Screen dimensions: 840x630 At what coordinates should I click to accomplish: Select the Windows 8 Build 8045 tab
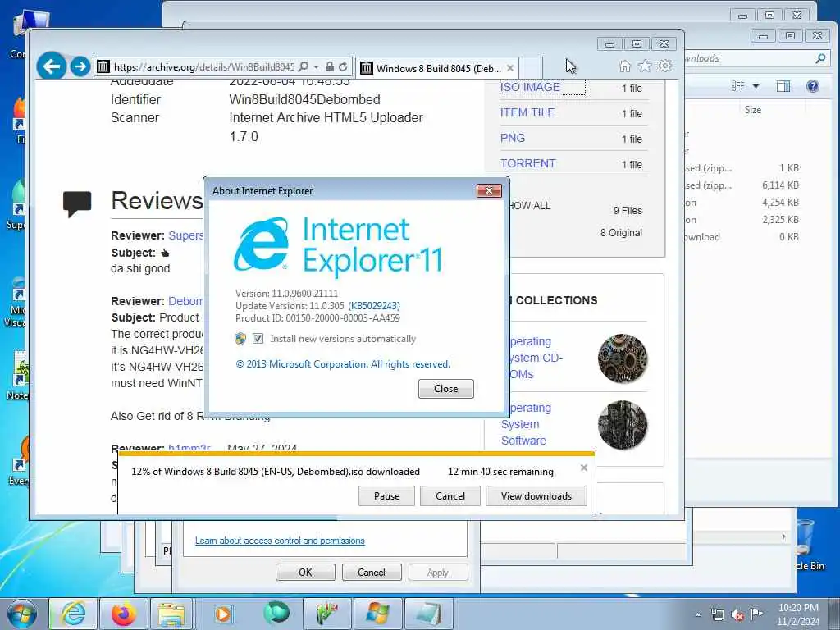click(436, 68)
